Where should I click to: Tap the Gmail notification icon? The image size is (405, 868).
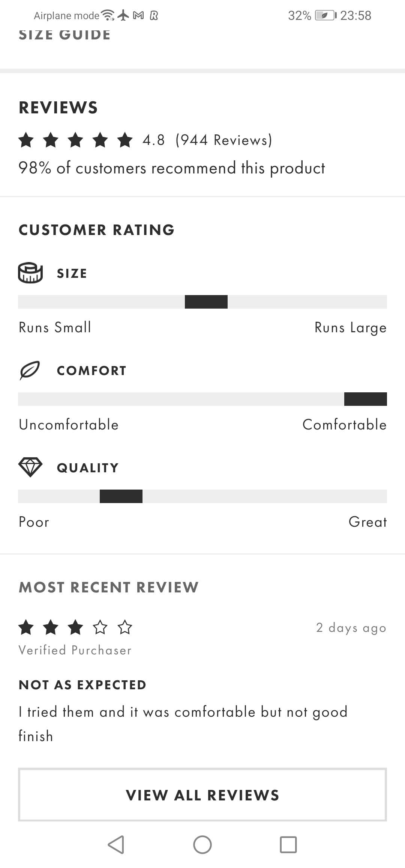click(x=138, y=15)
